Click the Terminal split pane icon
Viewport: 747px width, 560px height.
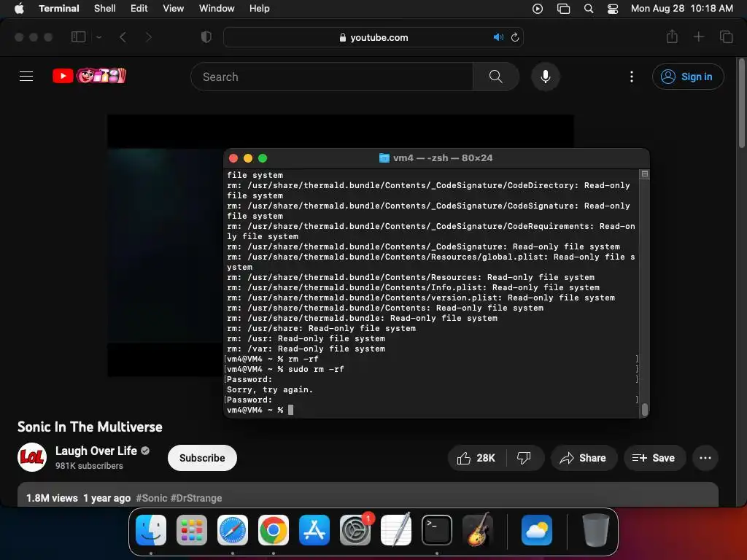(x=645, y=174)
